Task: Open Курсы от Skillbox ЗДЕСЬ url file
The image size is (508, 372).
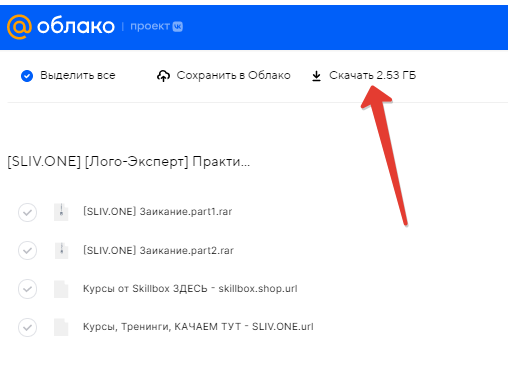Action: 190,289
